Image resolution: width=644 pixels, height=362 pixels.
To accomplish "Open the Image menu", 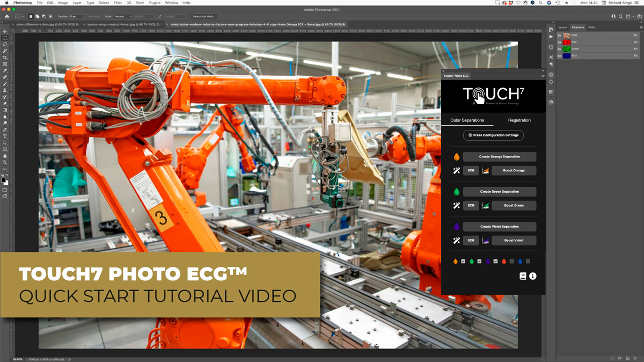I will point(63,3).
